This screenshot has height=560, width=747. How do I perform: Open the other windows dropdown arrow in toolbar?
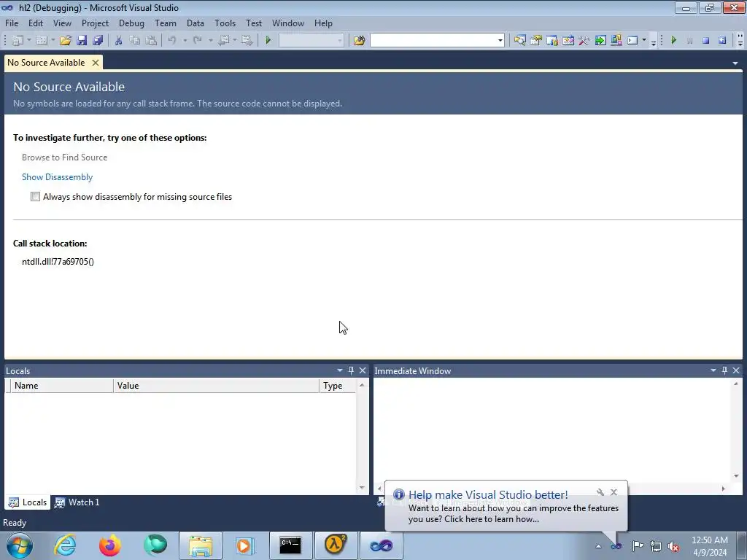644,41
